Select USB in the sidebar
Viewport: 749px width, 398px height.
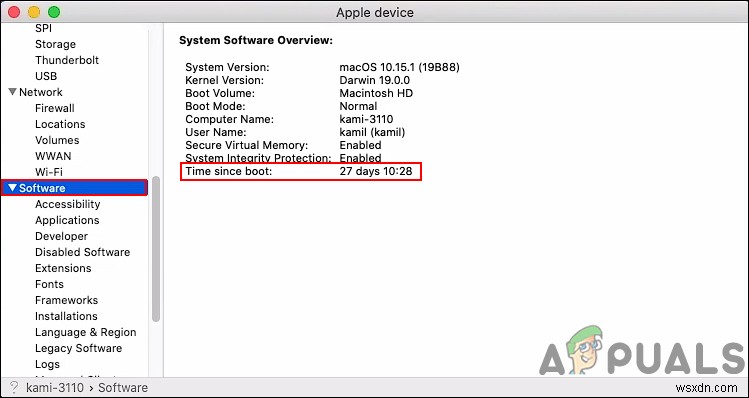[x=46, y=76]
